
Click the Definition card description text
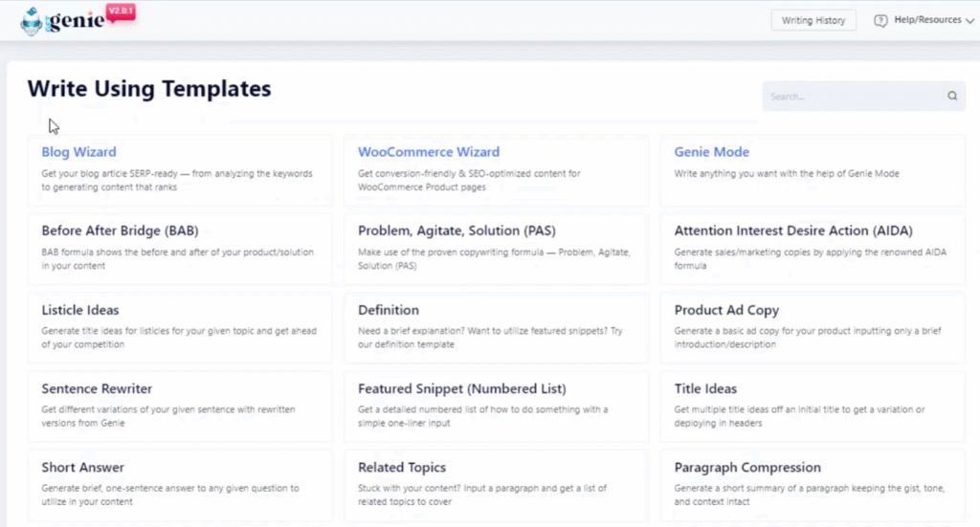pyautogui.click(x=490, y=338)
